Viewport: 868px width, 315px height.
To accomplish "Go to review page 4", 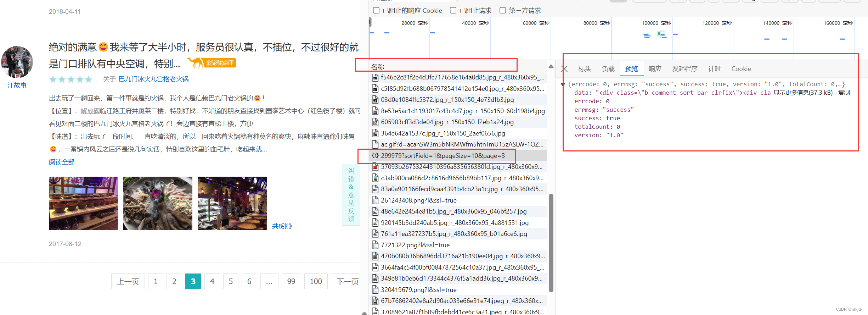I will point(212,281).
